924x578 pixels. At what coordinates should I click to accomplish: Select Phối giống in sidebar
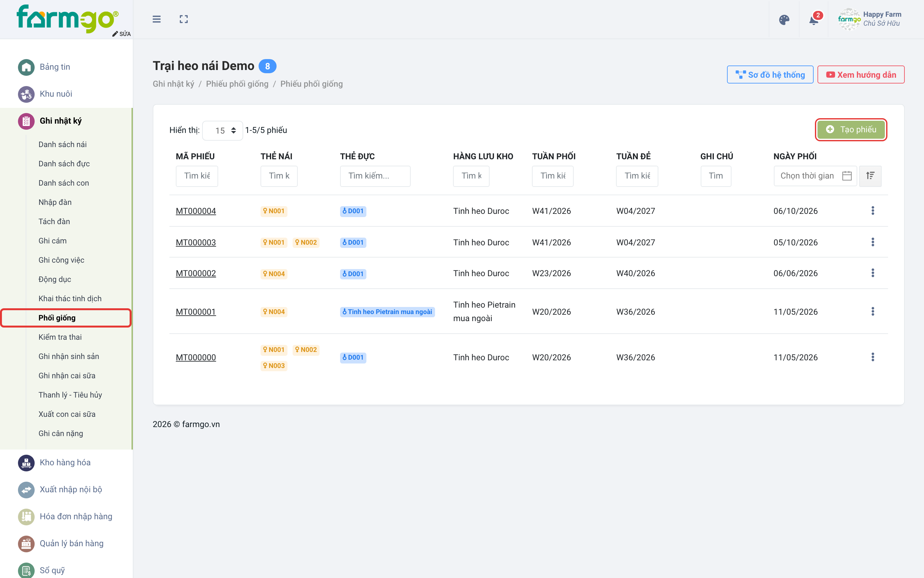click(x=57, y=318)
